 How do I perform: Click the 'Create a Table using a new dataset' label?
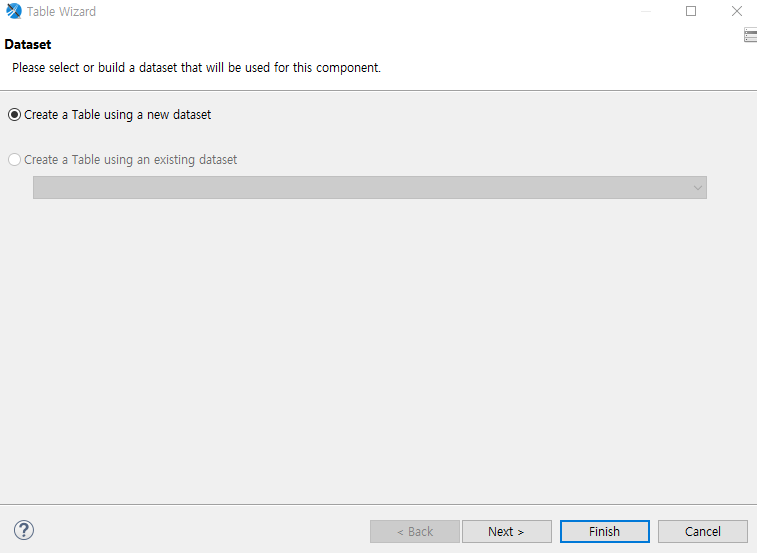117,115
